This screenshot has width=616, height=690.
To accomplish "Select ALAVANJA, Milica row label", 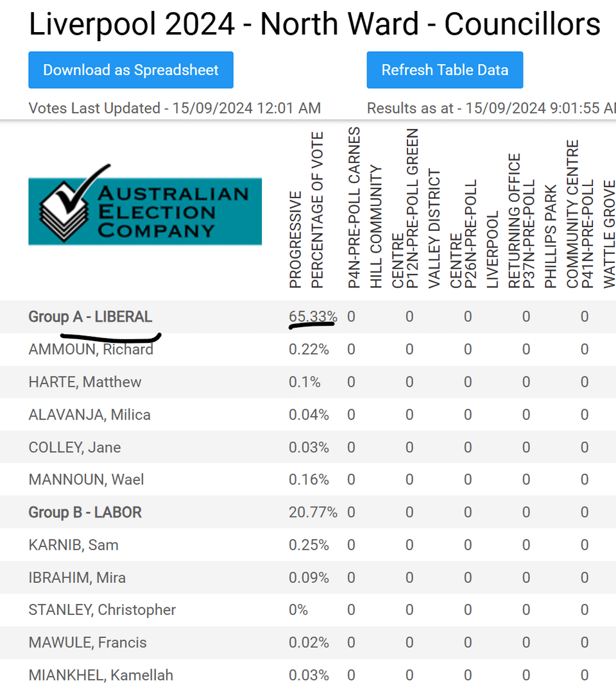I will pyautogui.click(x=90, y=415).
